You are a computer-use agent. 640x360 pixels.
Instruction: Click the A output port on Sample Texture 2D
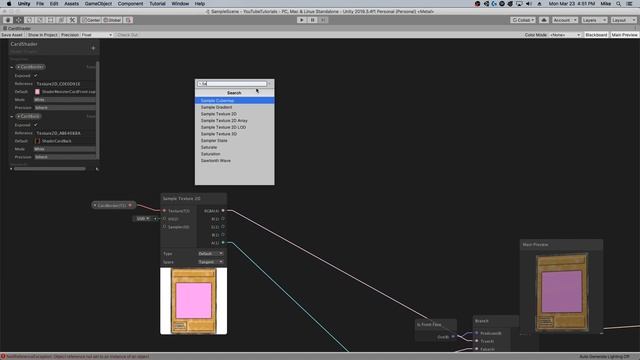223,242
